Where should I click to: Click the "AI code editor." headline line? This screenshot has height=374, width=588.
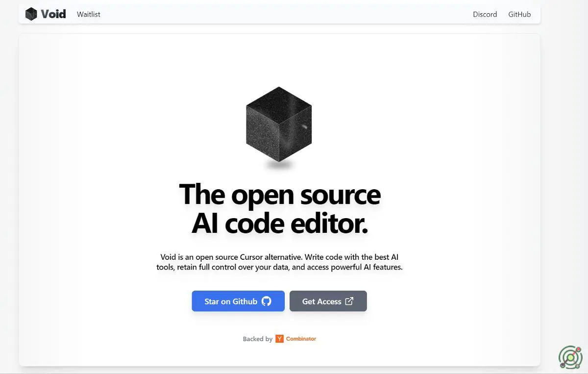(280, 224)
